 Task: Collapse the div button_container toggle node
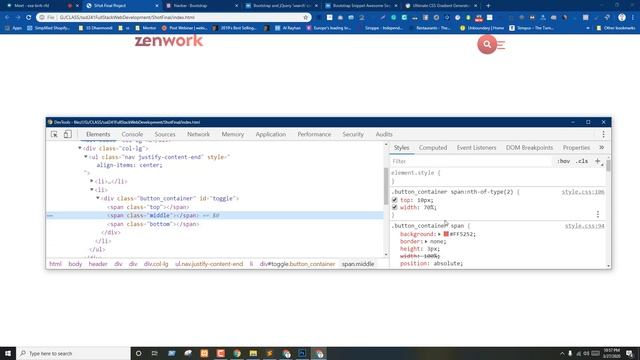[98, 198]
